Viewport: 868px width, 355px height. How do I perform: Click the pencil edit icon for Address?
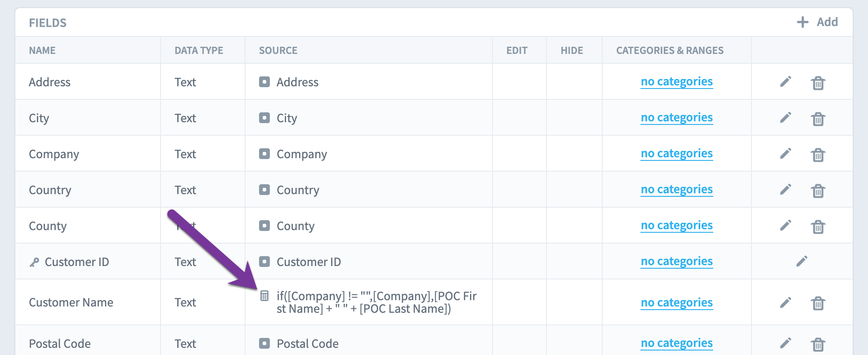(785, 81)
